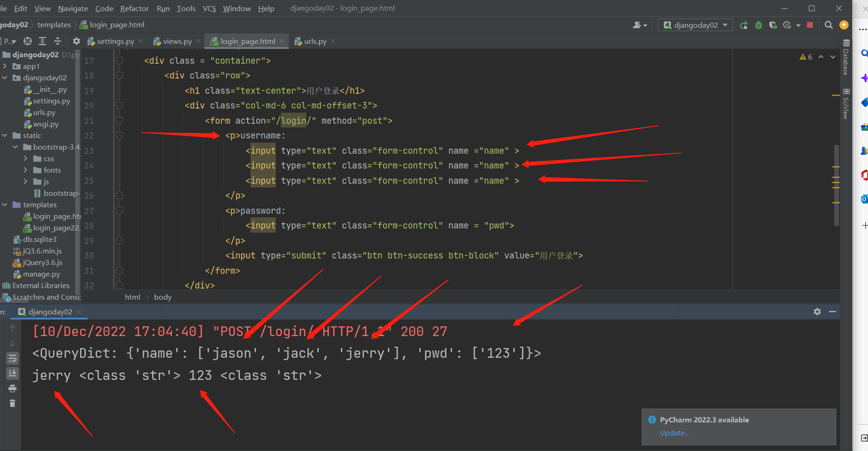Click Up the stack trace arrow
This screenshot has width=868, height=451.
coord(12,328)
